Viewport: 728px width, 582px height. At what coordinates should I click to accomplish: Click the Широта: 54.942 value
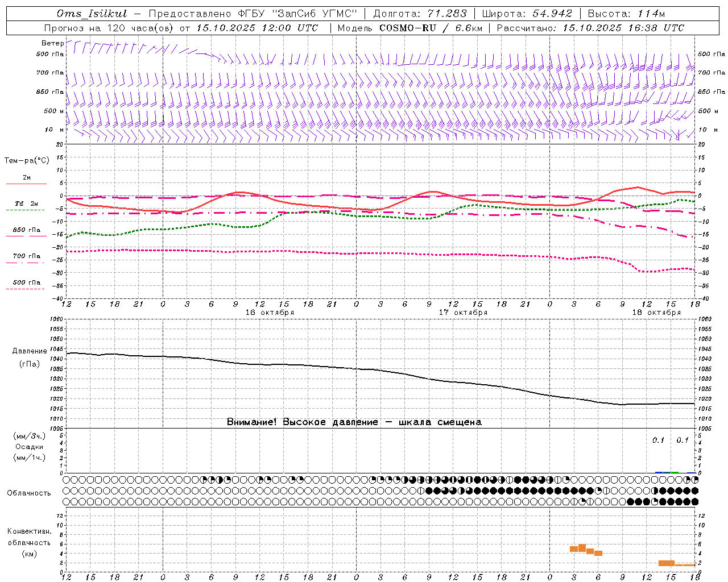click(527, 14)
